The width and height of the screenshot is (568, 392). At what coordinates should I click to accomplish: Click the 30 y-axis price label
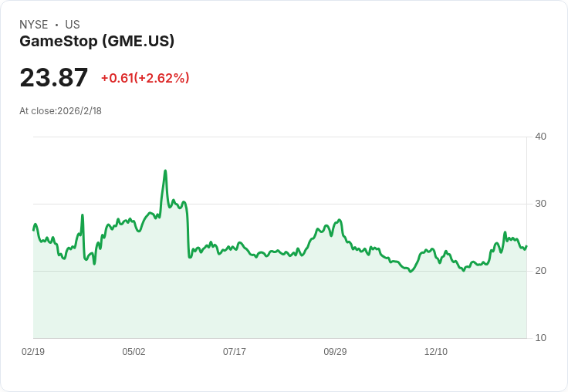pos(540,204)
